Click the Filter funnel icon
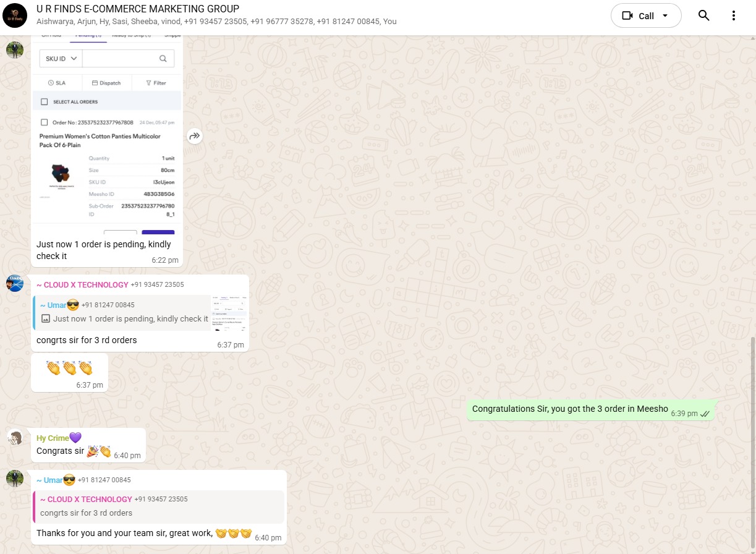This screenshot has height=554, width=756. tap(148, 82)
